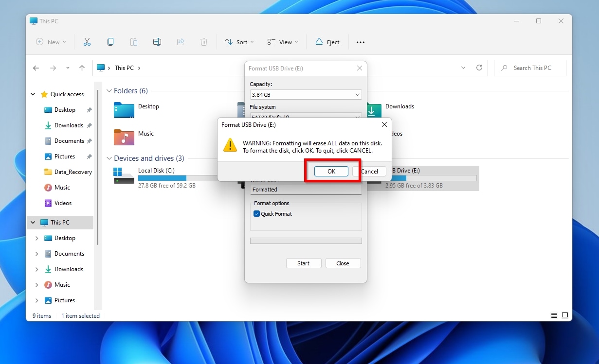Click the Paste clipboard icon

point(134,42)
